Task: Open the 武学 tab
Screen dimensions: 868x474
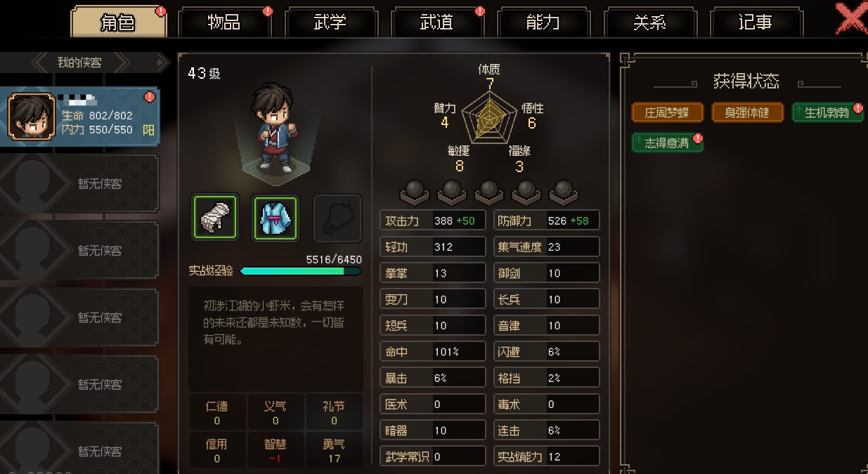Action: [330, 22]
